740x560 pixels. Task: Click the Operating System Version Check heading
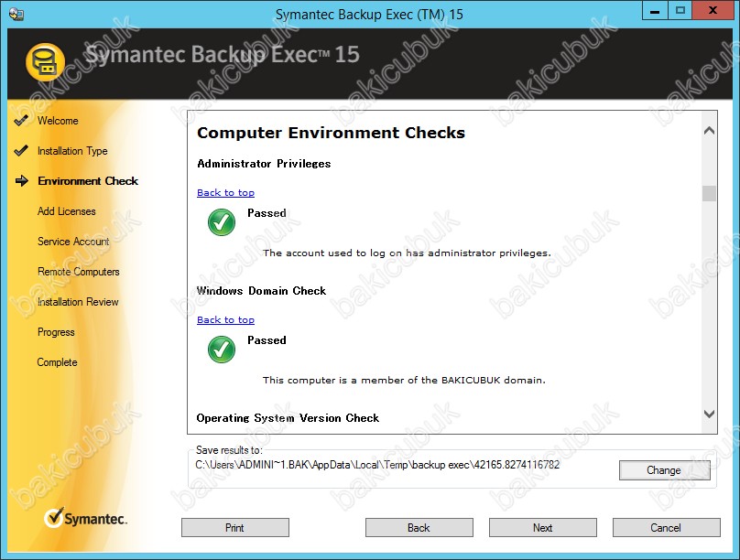288,418
